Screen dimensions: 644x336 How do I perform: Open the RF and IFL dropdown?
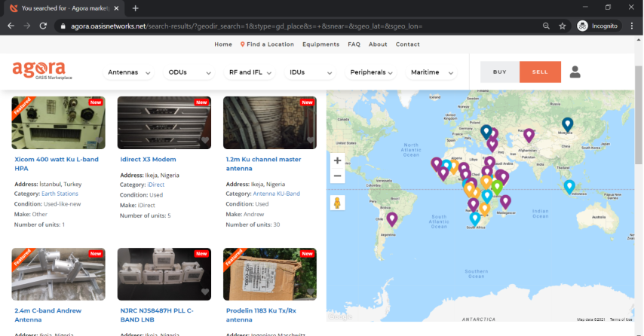248,72
